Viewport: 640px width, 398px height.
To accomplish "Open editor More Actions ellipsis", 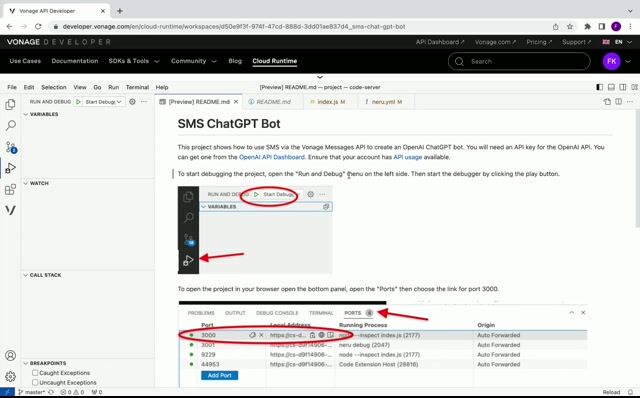I will (x=630, y=102).
